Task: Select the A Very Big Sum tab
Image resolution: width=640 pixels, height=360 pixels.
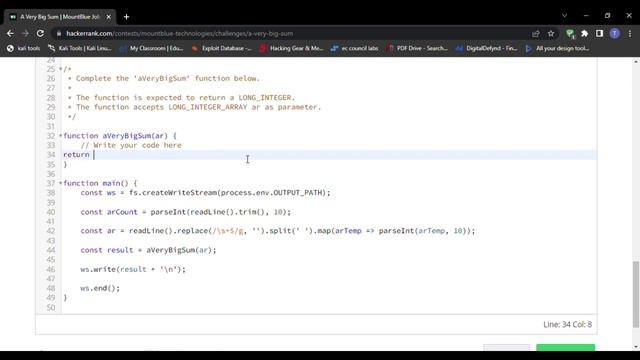Action: point(60,17)
